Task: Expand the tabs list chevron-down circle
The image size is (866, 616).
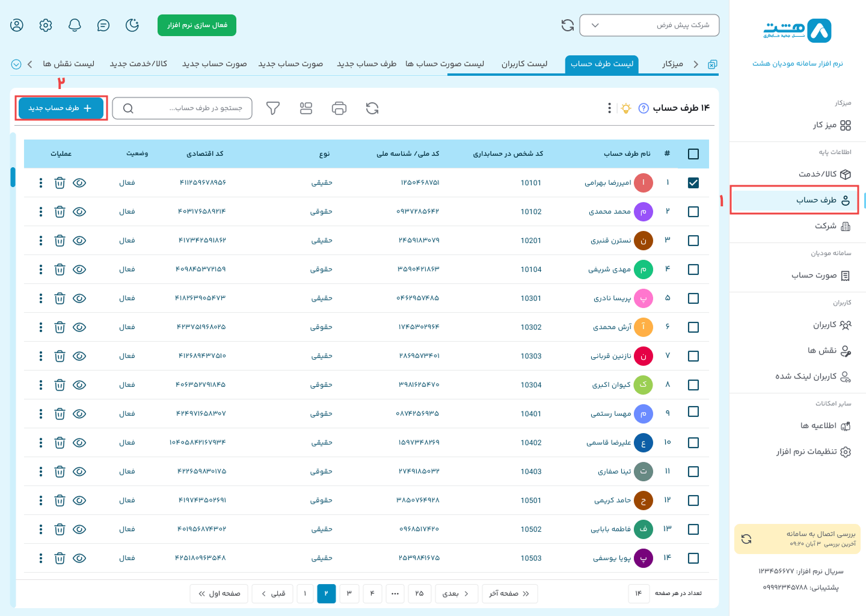Action: tap(16, 64)
